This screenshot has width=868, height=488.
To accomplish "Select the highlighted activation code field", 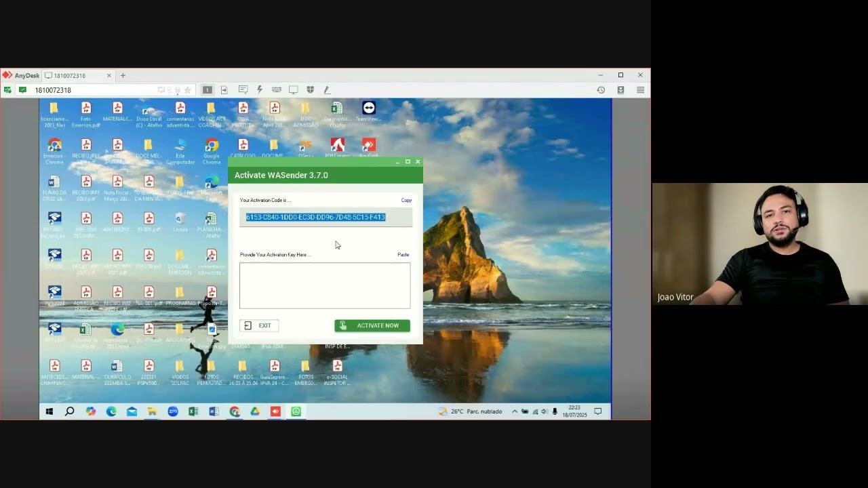I will click(325, 217).
